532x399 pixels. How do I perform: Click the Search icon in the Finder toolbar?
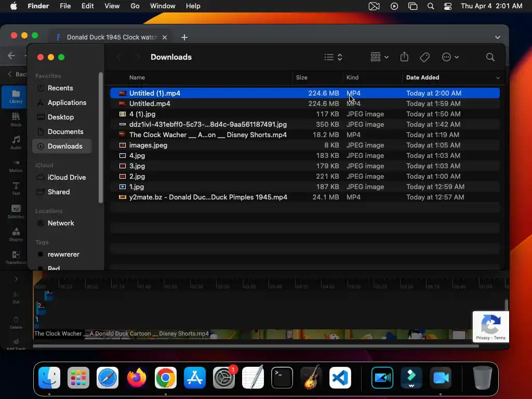pyautogui.click(x=490, y=57)
